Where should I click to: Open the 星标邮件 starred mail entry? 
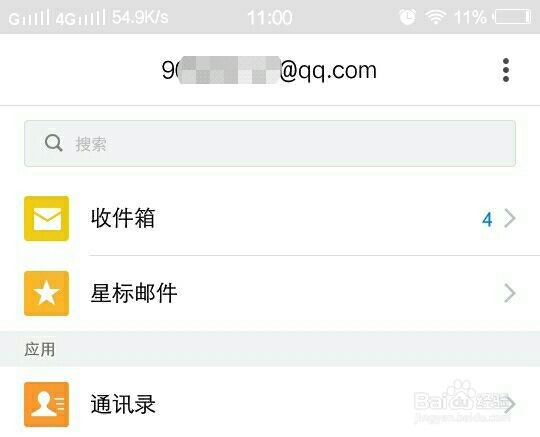click(x=270, y=293)
